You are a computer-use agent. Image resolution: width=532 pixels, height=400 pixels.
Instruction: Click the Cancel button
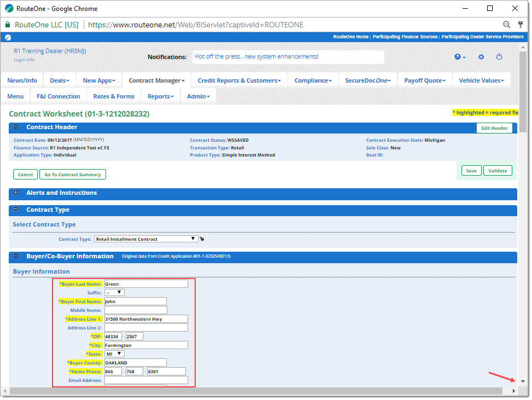[x=26, y=174]
